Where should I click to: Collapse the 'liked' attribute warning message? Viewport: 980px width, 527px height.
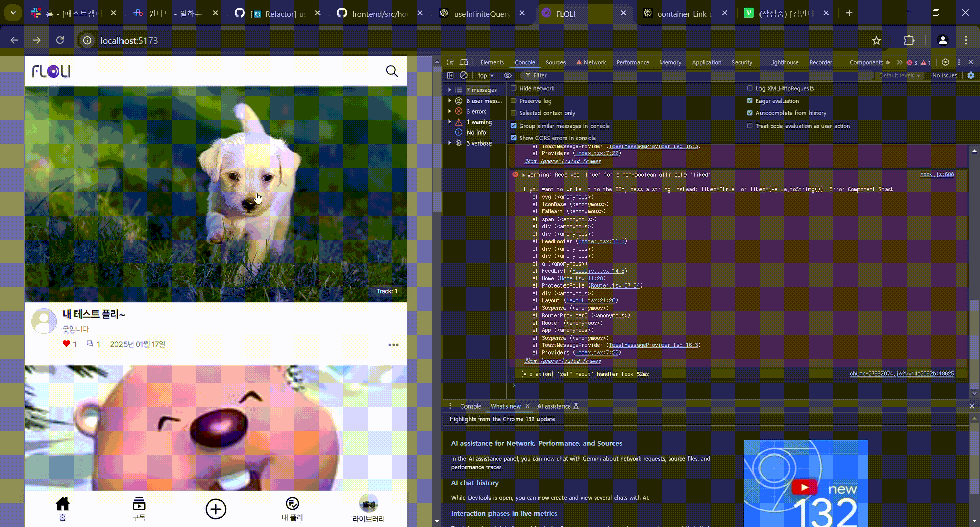[524, 175]
